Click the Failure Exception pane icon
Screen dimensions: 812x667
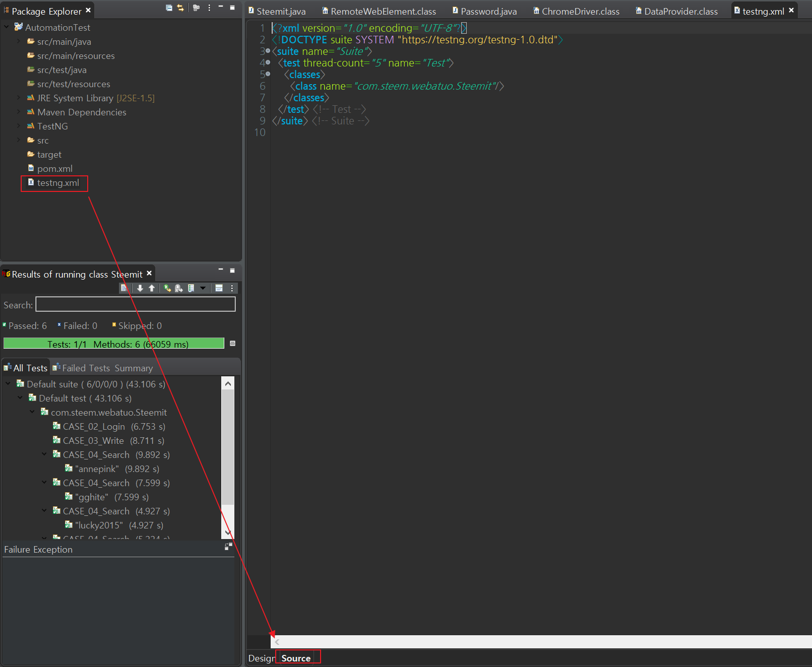point(228,547)
